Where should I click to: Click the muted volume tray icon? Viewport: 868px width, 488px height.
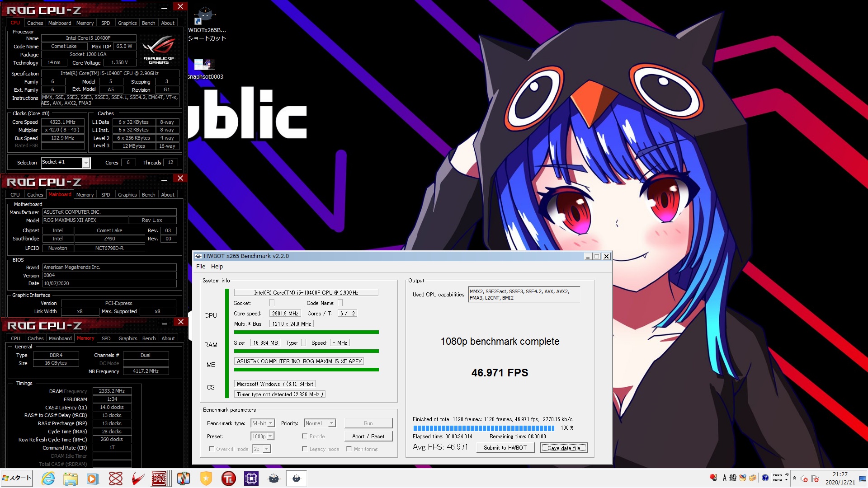tap(804, 479)
